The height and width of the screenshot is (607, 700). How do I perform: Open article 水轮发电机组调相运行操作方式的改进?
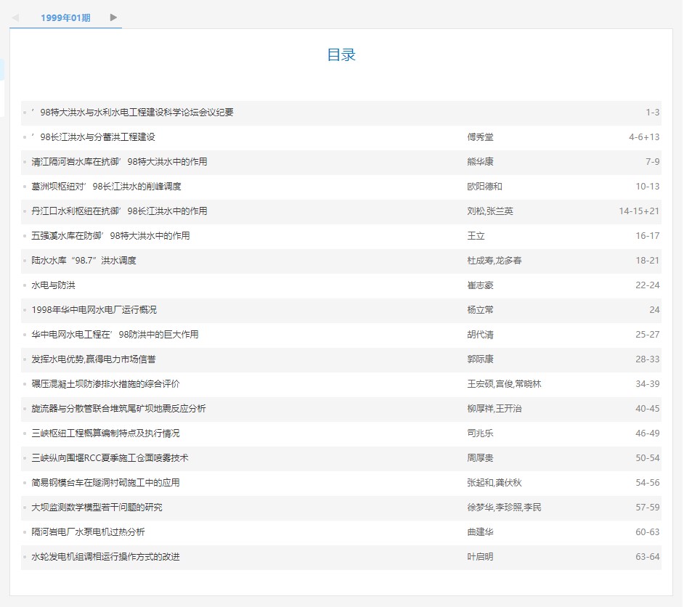point(105,557)
